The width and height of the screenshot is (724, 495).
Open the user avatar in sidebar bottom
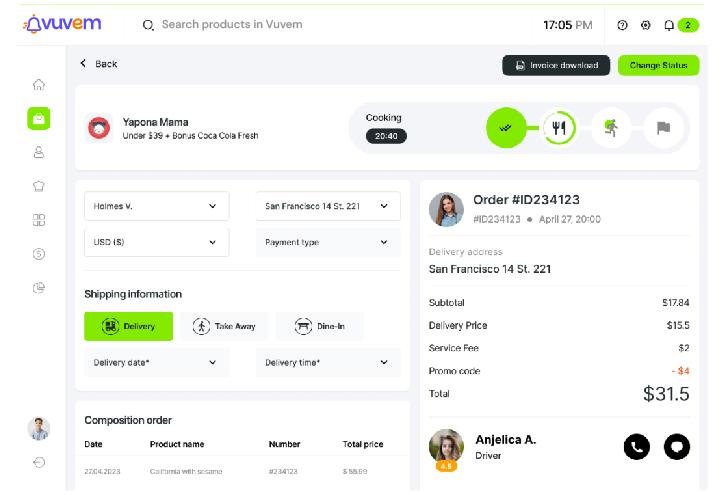pos(39,428)
